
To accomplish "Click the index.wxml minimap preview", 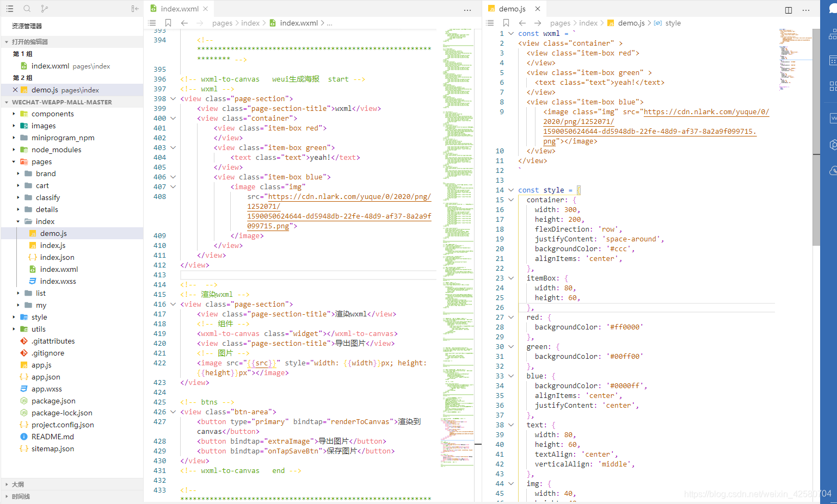I will [x=458, y=247].
